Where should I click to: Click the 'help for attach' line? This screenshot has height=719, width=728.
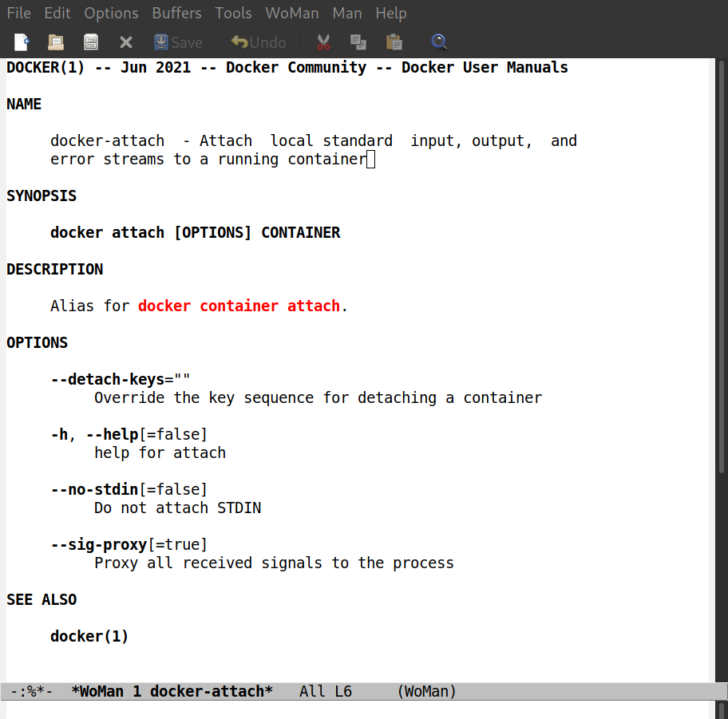tap(160, 453)
